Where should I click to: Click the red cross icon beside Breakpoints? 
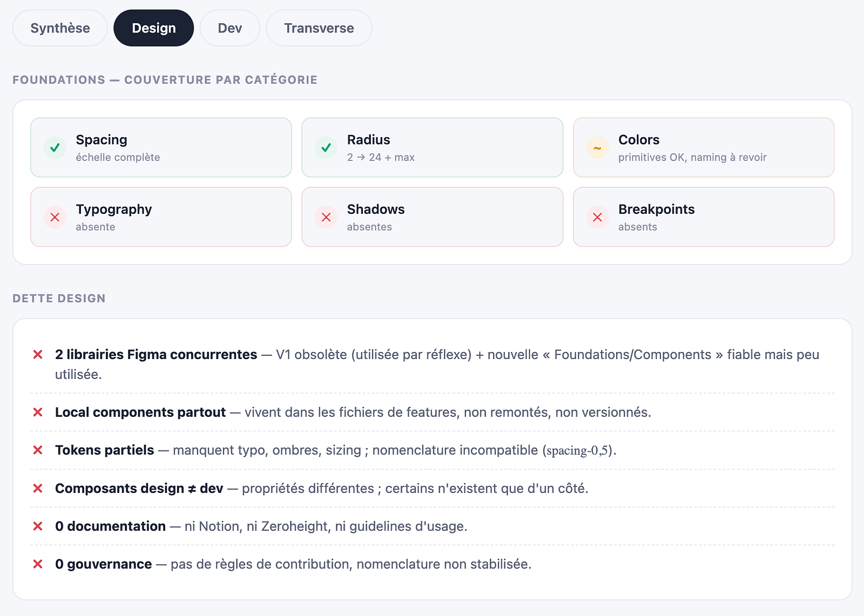click(598, 217)
